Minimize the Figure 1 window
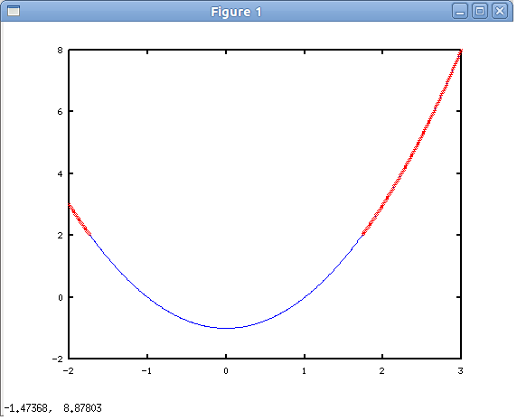Image resolution: width=517 pixels, height=420 pixels. pyautogui.click(x=460, y=12)
